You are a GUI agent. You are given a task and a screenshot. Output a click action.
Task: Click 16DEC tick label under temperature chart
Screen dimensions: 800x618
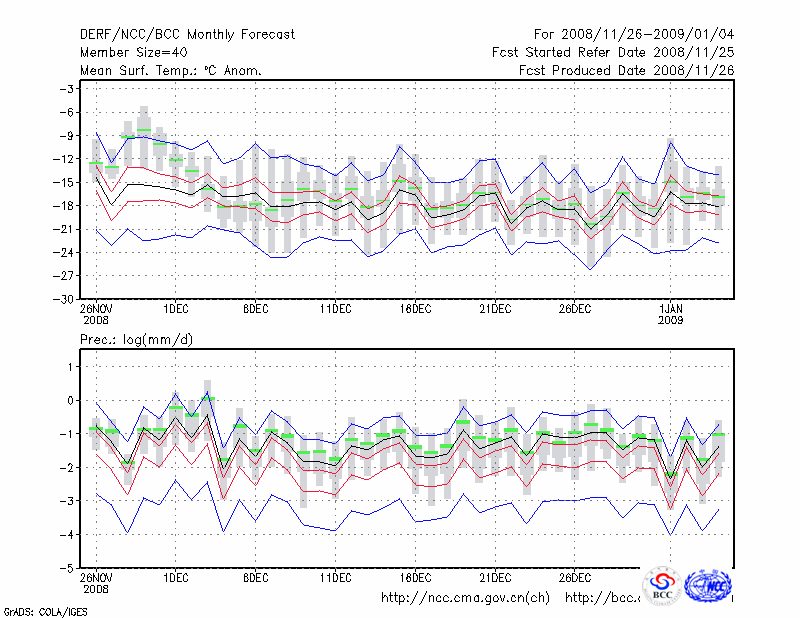[415, 309]
